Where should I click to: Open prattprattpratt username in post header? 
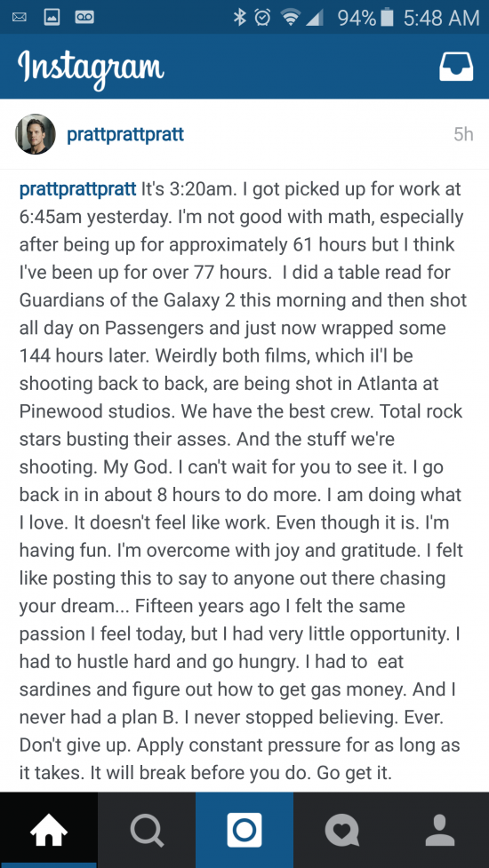125,134
